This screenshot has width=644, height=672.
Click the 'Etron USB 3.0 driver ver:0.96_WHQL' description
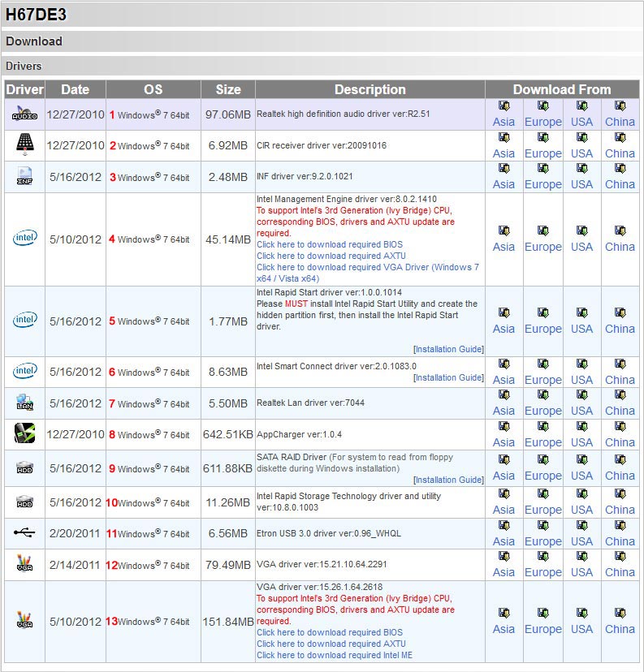point(329,533)
